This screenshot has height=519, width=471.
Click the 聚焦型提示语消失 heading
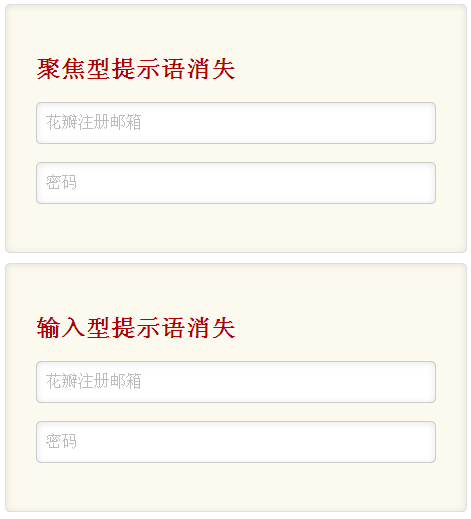coord(136,69)
